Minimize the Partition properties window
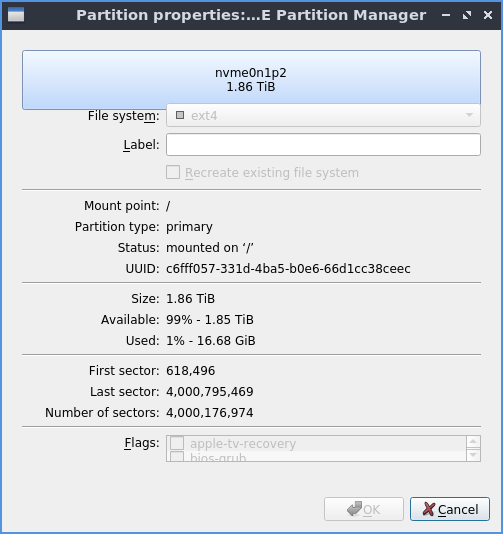This screenshot has width=503, height=534. (x=446, y=15)
